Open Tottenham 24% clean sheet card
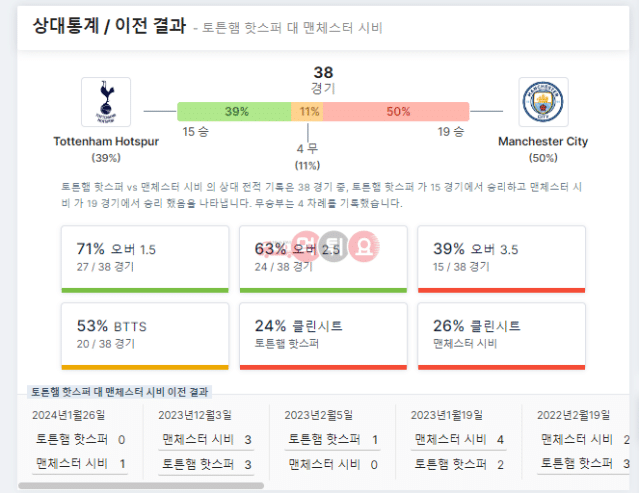 [x=323, y=336]
